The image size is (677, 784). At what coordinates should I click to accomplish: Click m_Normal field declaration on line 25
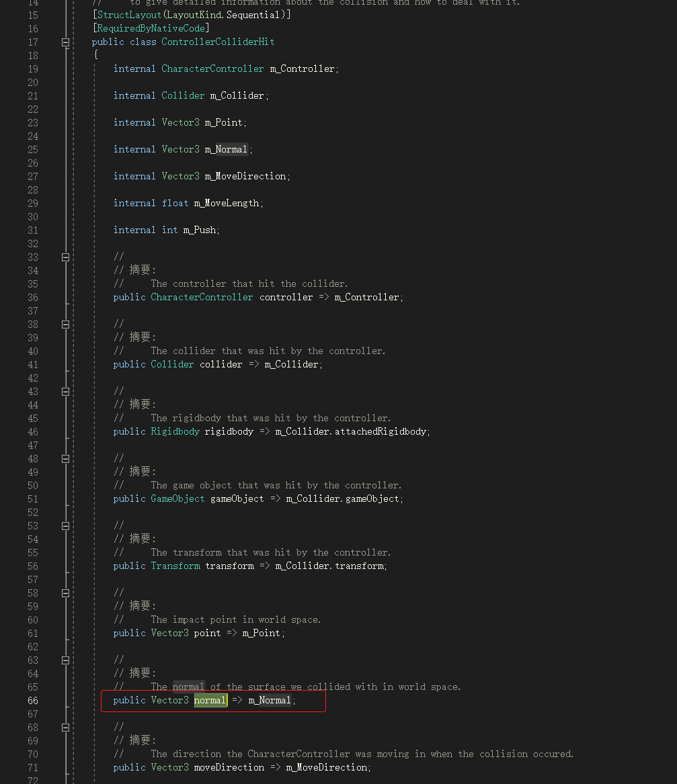click(226, 150)
